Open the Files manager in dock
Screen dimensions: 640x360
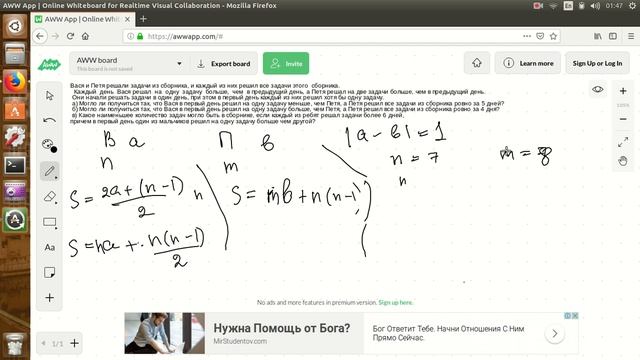click(15, 54)
